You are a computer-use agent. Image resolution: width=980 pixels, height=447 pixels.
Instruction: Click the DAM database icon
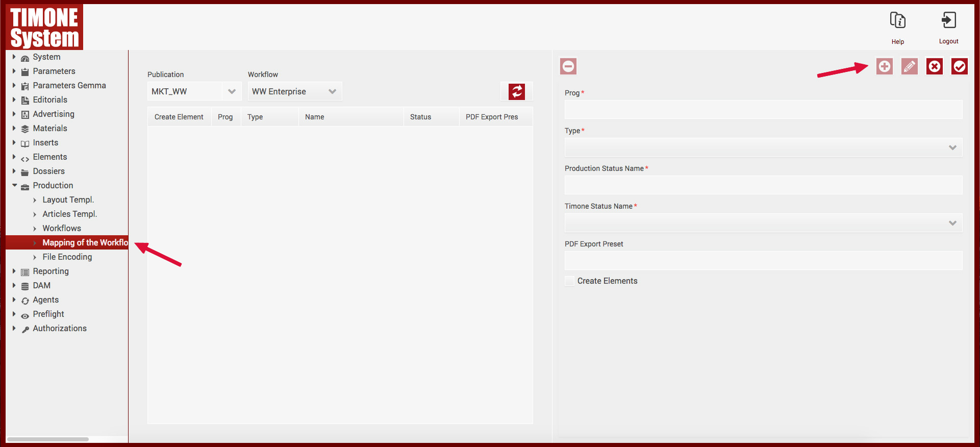click(x=25, y=286)
